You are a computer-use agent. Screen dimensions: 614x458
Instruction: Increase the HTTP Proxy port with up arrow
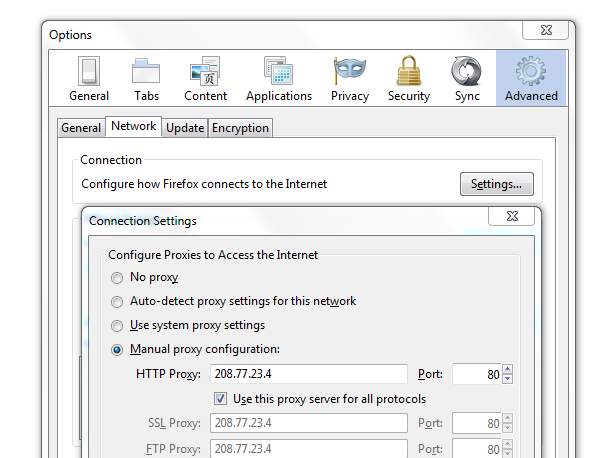[508, 369]
